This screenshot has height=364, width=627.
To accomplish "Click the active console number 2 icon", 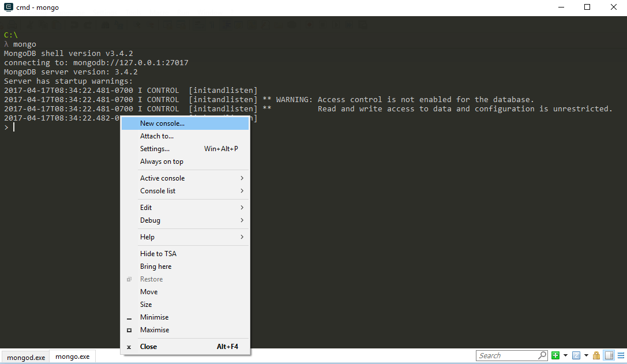I will 576,355.
